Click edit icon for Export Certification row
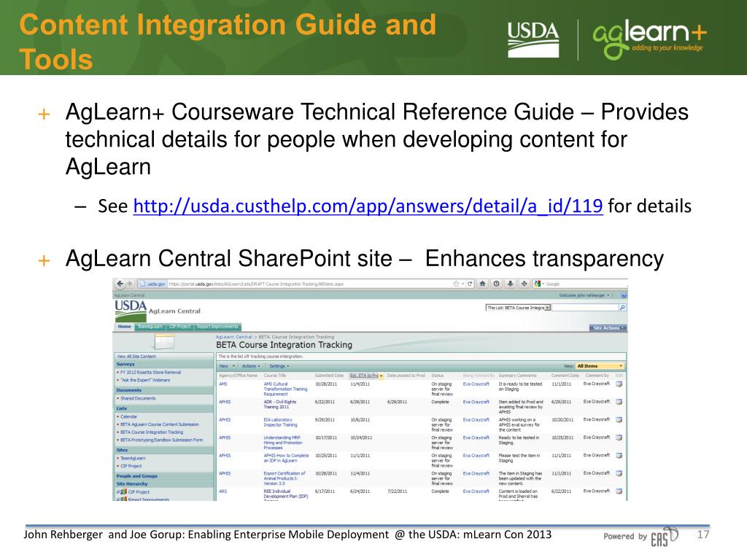This screenshot has width=747, height=560. coord(619,473)
